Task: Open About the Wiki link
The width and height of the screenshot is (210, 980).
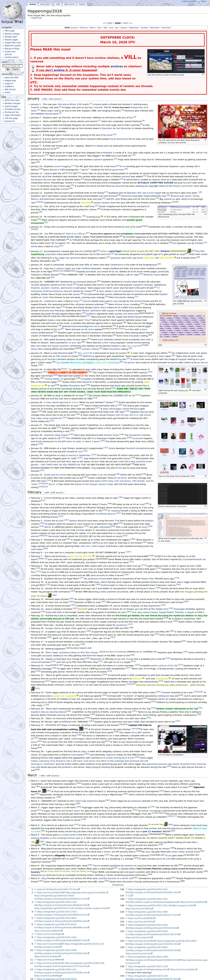Action: click(12, 78)
